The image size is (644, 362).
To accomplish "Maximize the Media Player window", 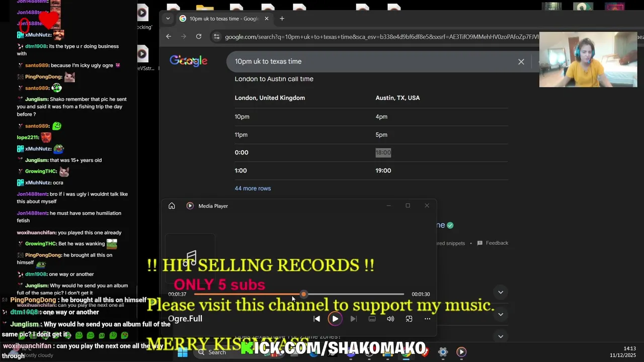I will tap(408, 206).
